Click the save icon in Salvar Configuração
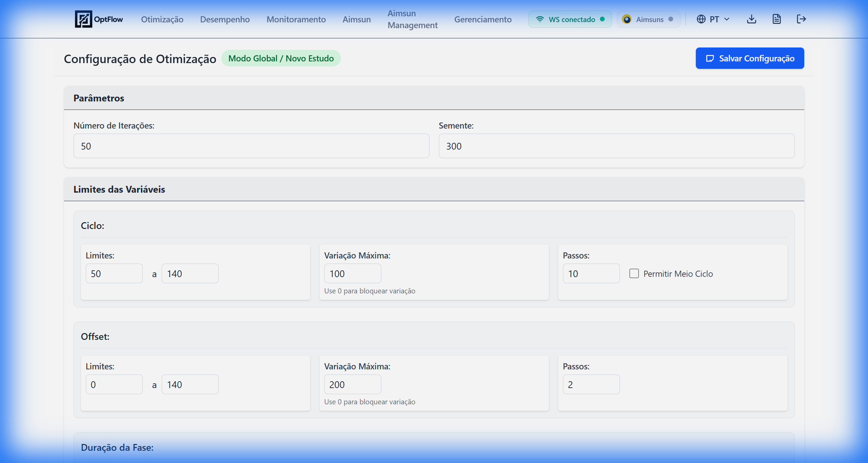 click(710, 58)
